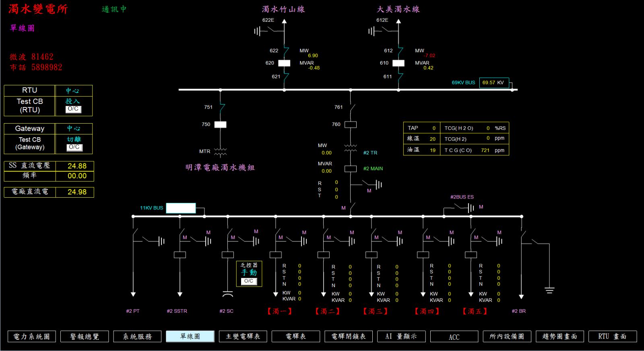Click the 明潭電廠濁水機組 label

pyautogui.click(x=220, y=167)
